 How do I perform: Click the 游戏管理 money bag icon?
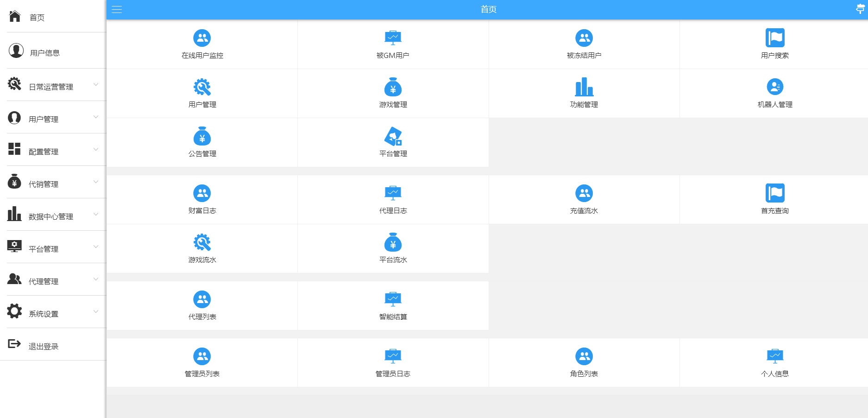tap(393, 87)
